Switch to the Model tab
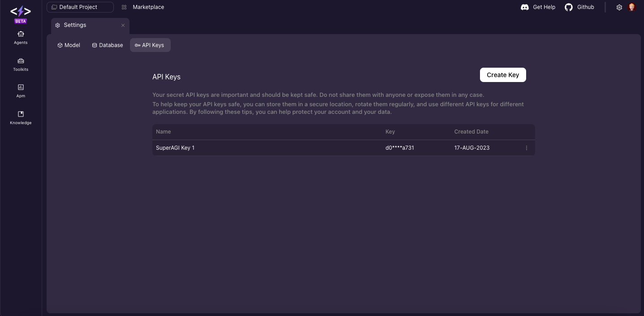This screenshot has width=644, height=316. pos(69,45)
